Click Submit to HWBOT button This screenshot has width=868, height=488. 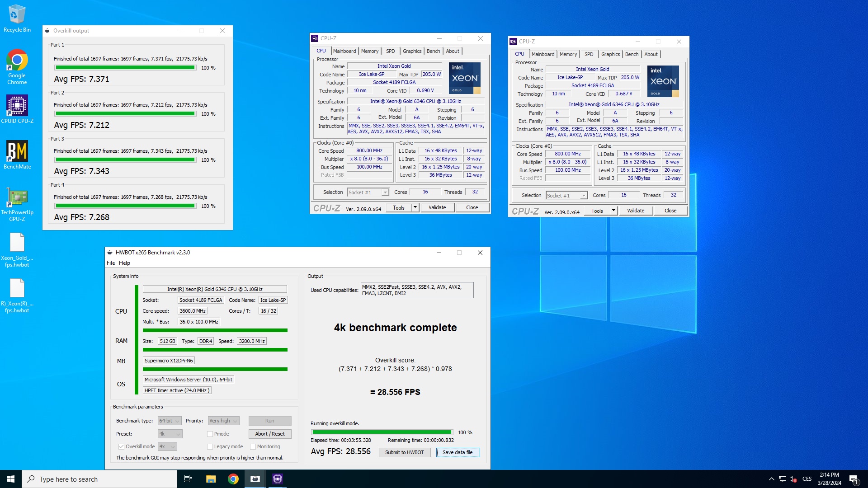404,452
